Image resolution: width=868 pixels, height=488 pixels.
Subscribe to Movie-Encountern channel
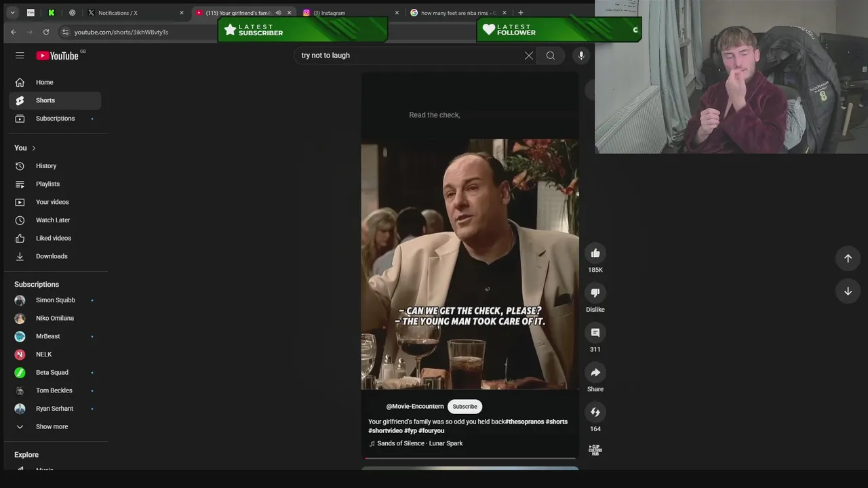tap(465, 407)
